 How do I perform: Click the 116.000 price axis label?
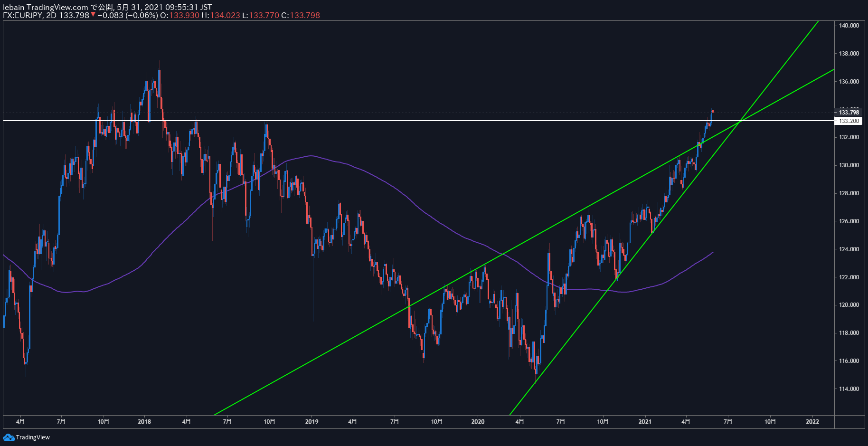coord(849,361)
